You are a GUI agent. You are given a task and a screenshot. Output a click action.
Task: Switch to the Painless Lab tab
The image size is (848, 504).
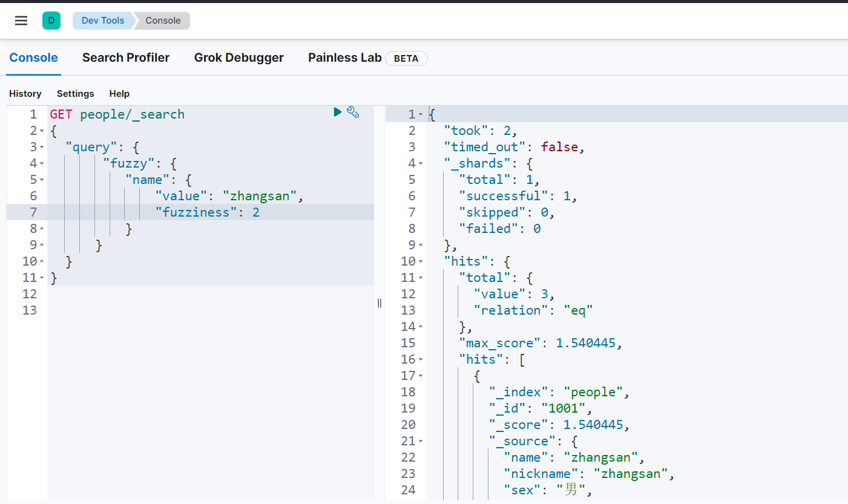(x=344, y=58)
